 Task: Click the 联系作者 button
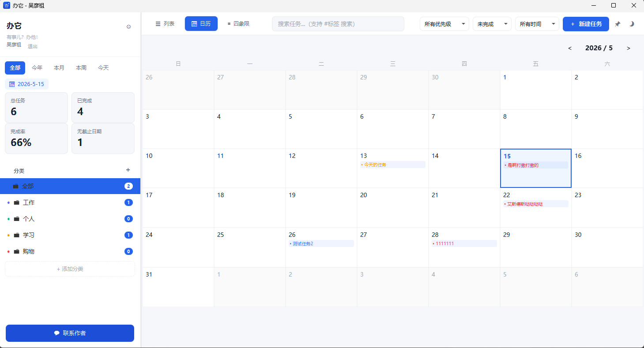pos(70,333)
